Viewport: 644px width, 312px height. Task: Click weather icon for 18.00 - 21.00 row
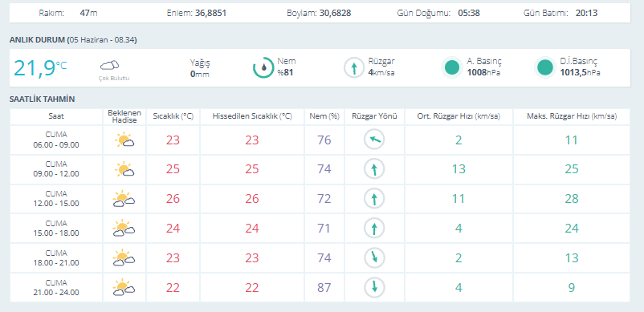(x=124, y=258)
